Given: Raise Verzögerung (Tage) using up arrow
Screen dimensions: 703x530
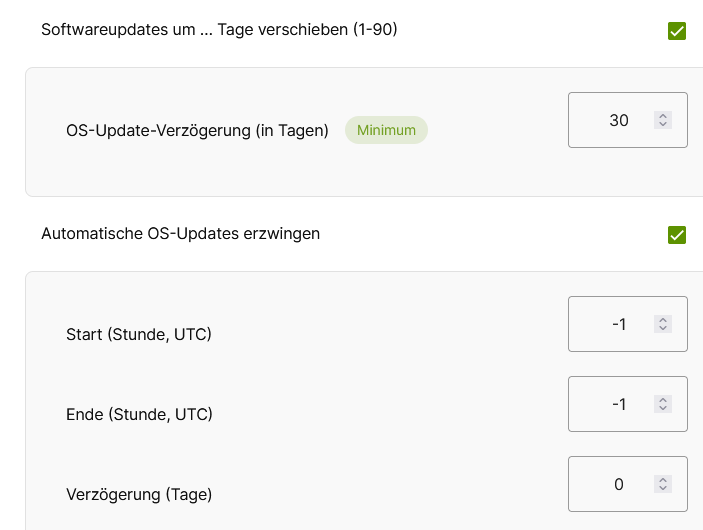Looking at the screenshot, I should point(663,480).
